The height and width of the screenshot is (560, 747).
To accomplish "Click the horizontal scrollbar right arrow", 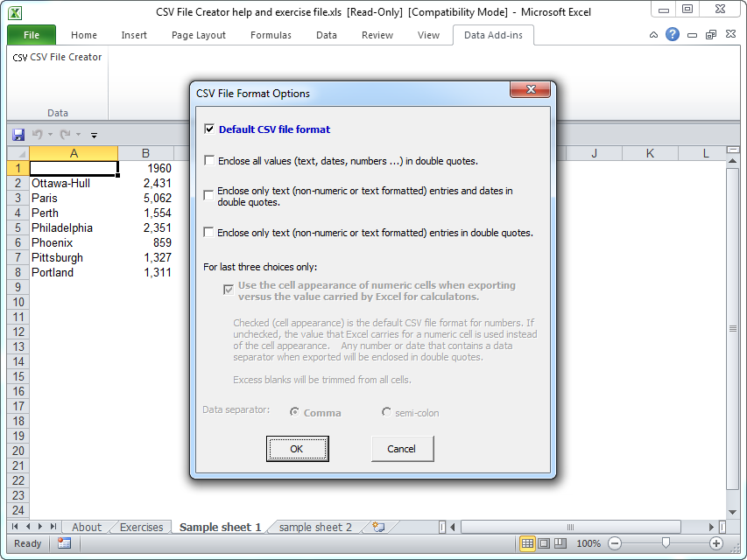I will point(711,527).
